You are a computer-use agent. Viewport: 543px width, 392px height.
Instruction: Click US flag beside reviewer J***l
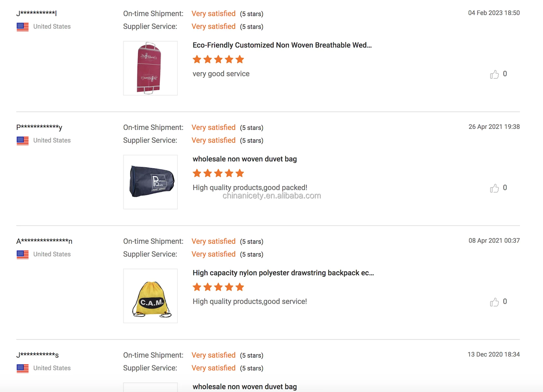(23, 27)
